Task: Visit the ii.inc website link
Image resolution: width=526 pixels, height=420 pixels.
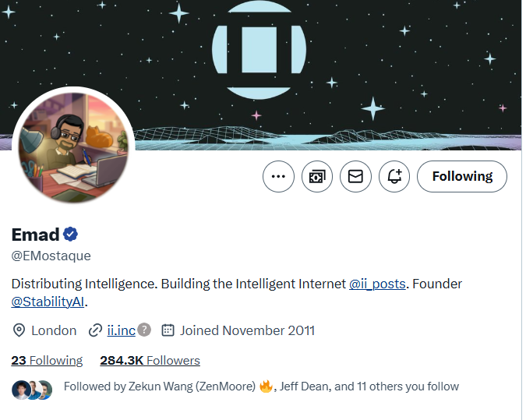Action: 121,330
